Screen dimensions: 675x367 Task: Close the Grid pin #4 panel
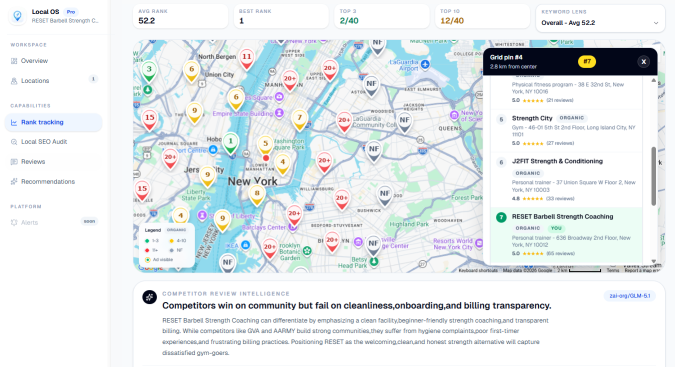[x=644, y=62]
